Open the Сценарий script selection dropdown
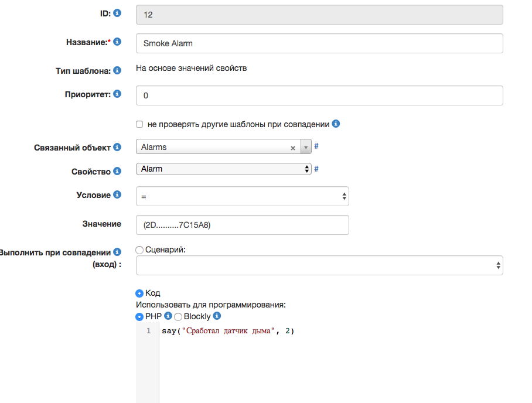 click(319, 265)
